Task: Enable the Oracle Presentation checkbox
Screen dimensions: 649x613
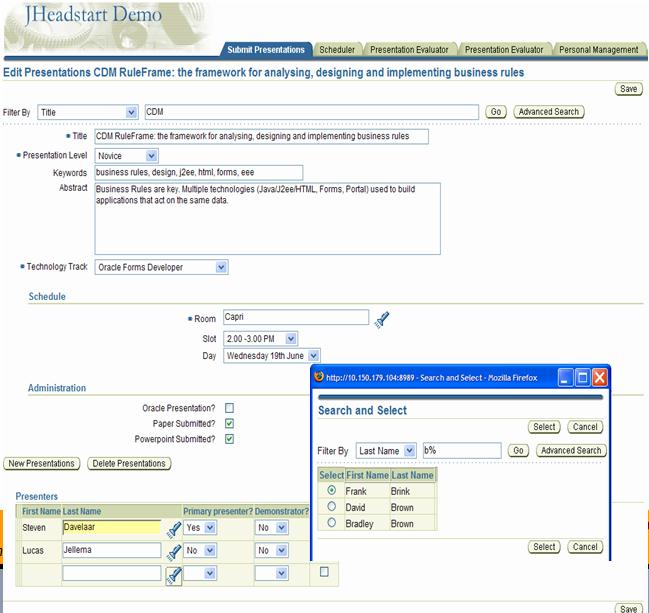Action: [x=229, y=408]
